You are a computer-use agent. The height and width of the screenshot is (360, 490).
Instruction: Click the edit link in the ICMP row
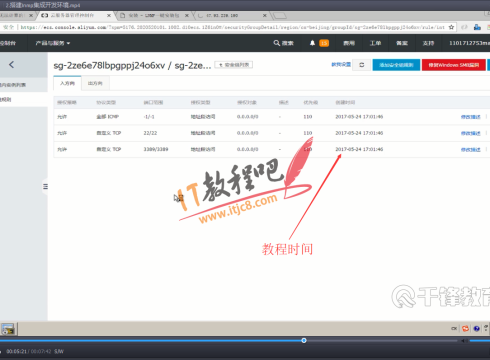click(471, 117)
